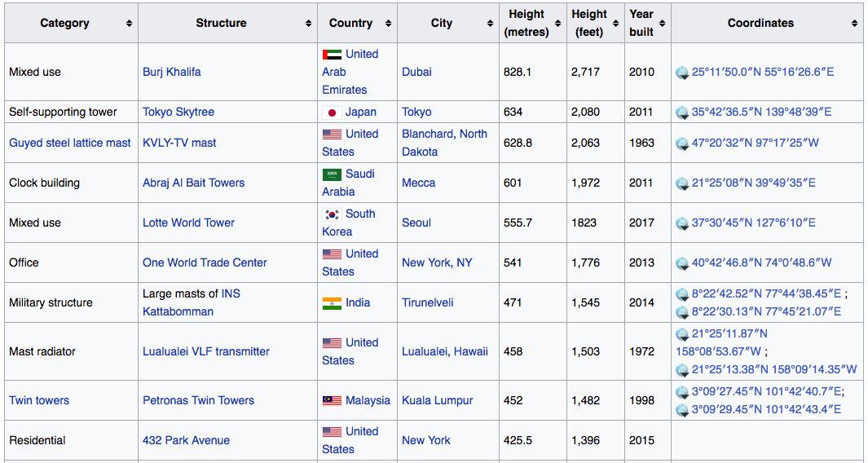
Task: Sort by Year built arrows
Action: pos(662,24)
